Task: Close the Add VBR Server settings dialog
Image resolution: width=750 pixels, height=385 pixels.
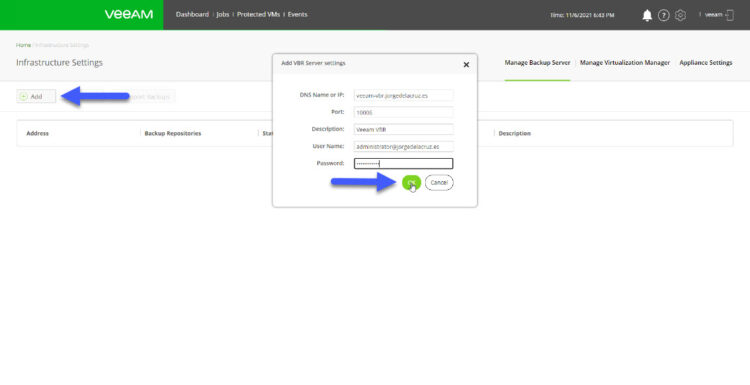Action: tap(466, 65)
